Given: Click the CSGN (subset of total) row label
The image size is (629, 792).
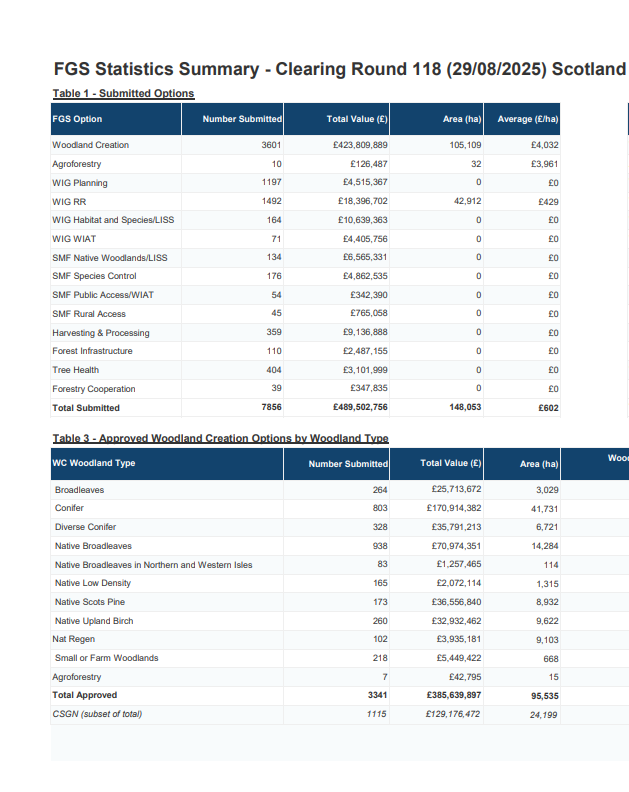Looking at the screenshot, I should 97,714.
